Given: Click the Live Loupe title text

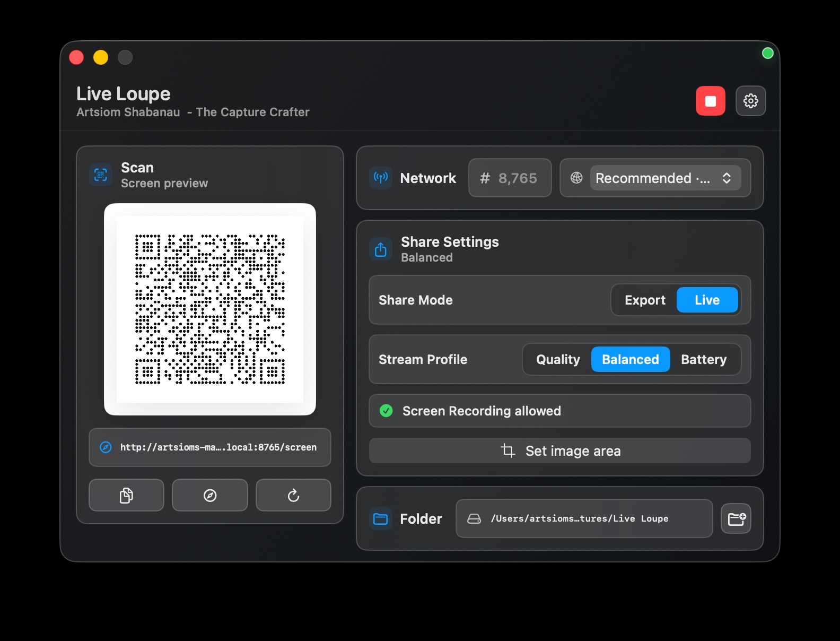Looking at the screenshot, I should click(124, 94).
